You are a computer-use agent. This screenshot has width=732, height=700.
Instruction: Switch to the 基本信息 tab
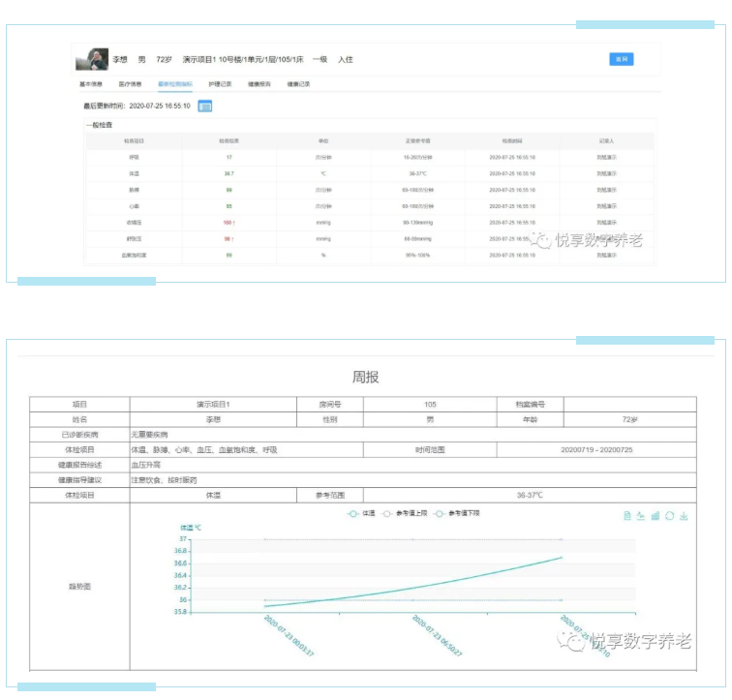click(91, 84)
